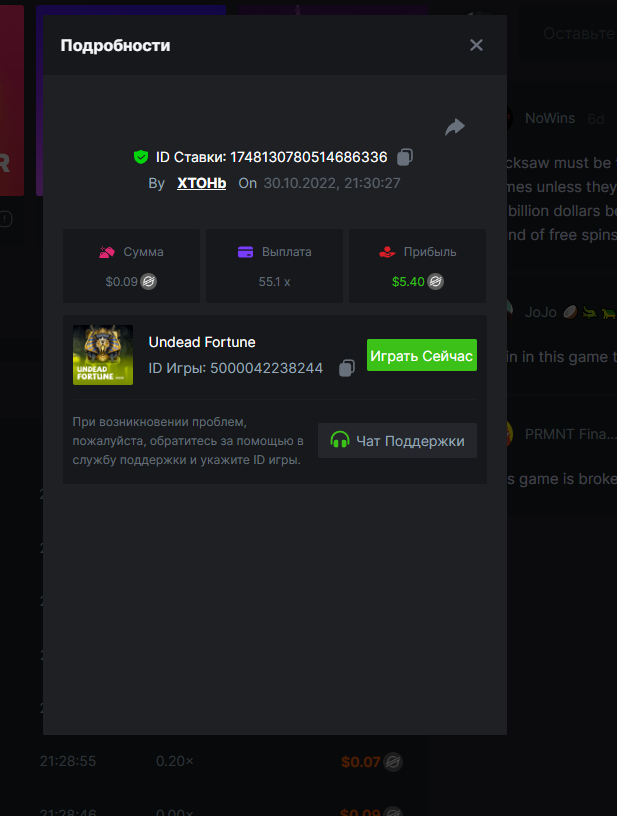617x816 pixels.
Task: Click the pink Сумма icon
Action: click(107, 252)
